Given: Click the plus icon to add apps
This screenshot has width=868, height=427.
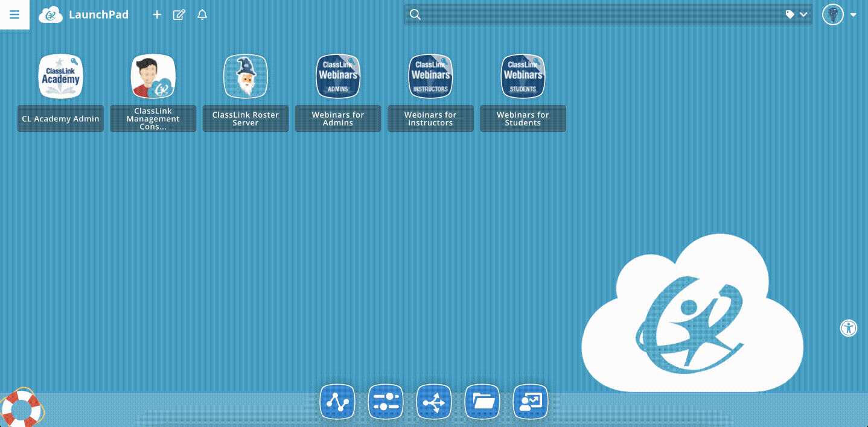Looking at the screenshot, I should click(157, 14).
